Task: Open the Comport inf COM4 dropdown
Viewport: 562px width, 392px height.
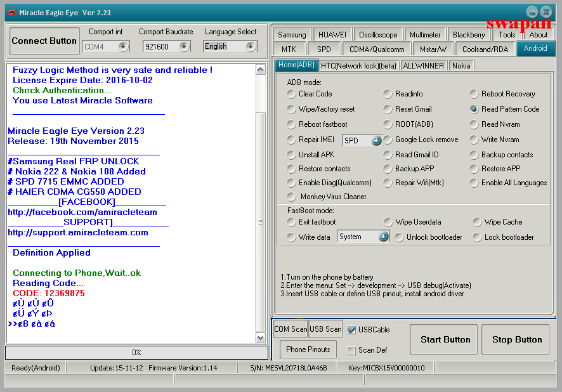Action: [x=123, y=46]
